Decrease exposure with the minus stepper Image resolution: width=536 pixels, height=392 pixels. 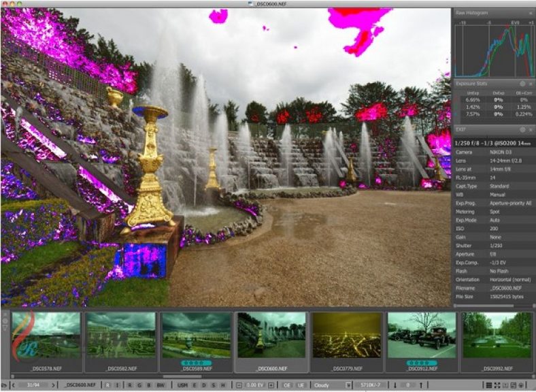tap(239, 385)
